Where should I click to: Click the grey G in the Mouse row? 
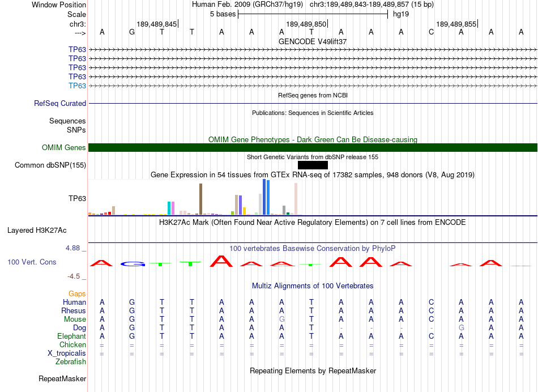[x=281, y=319]
